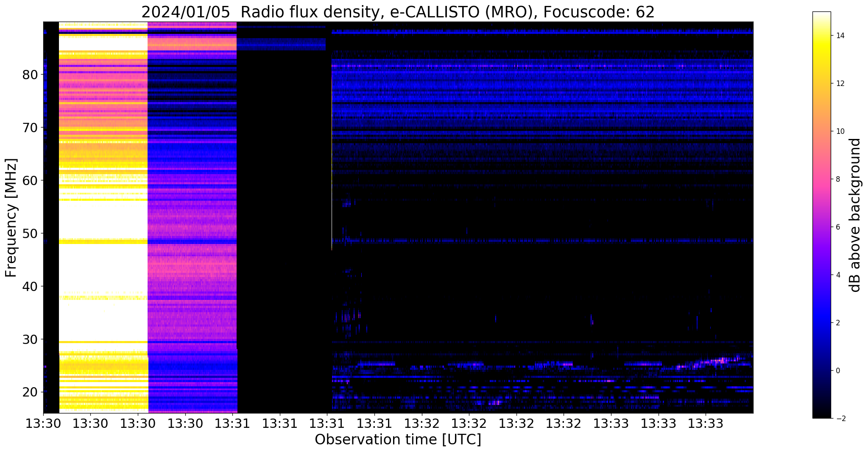
Task: Click the 50 MHz tick on frequency axis
Action: click(30, 233)
